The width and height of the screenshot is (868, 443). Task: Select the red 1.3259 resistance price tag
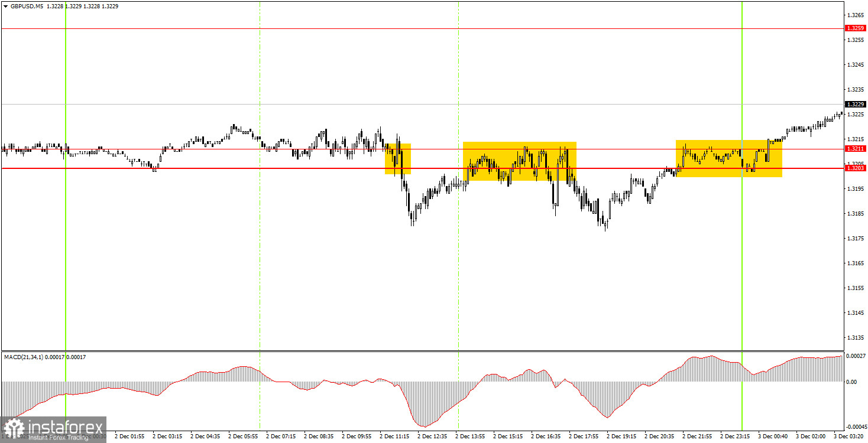click(854, 27)
